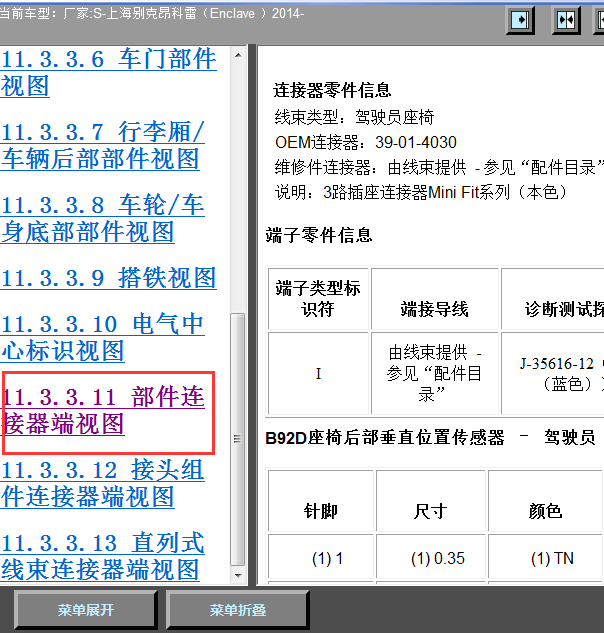Click the 尺寸 column header
The height and width of the screenshot is (633, 604).
tap(430, 501)
